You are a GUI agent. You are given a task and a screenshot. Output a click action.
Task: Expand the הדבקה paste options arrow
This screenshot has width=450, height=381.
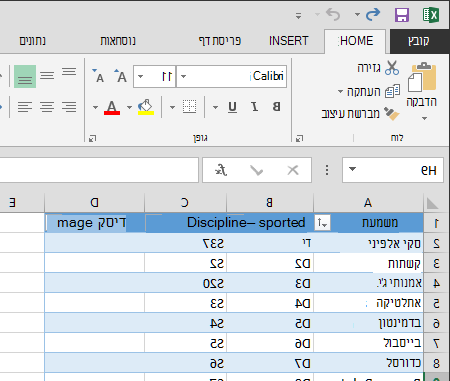coord(424,118)
